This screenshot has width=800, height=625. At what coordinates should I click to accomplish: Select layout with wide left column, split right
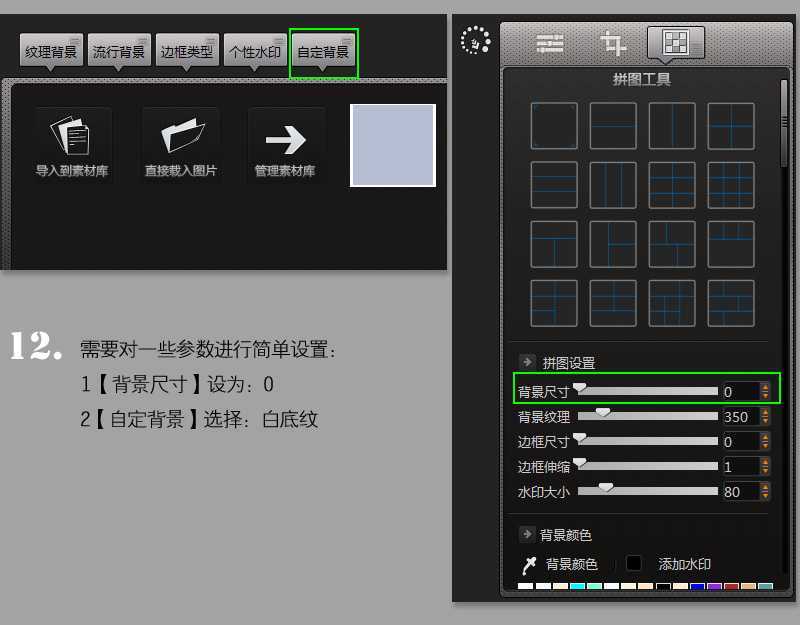pos(613,244)
